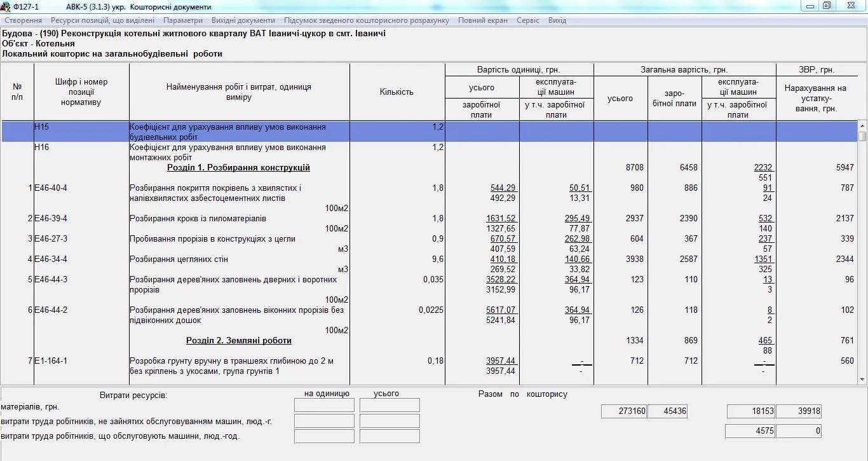Click ЗВР value 5947 in section 1

844,168
